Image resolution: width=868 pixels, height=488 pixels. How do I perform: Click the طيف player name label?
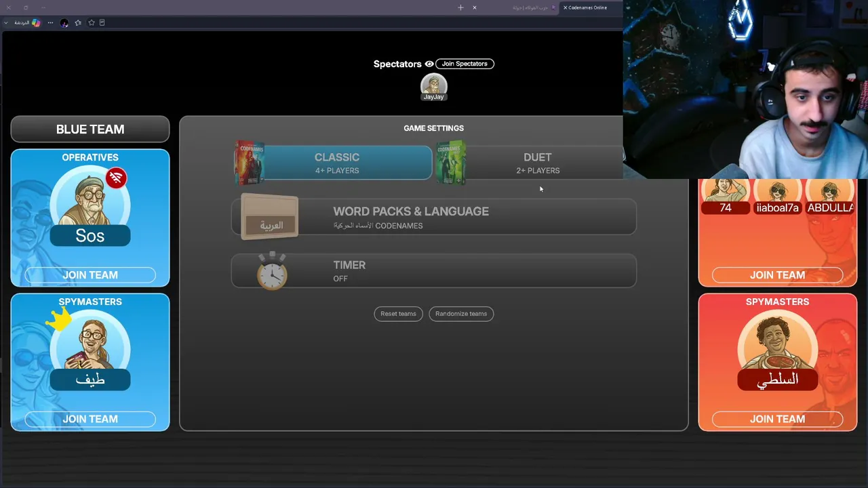(x=90, y=380)
